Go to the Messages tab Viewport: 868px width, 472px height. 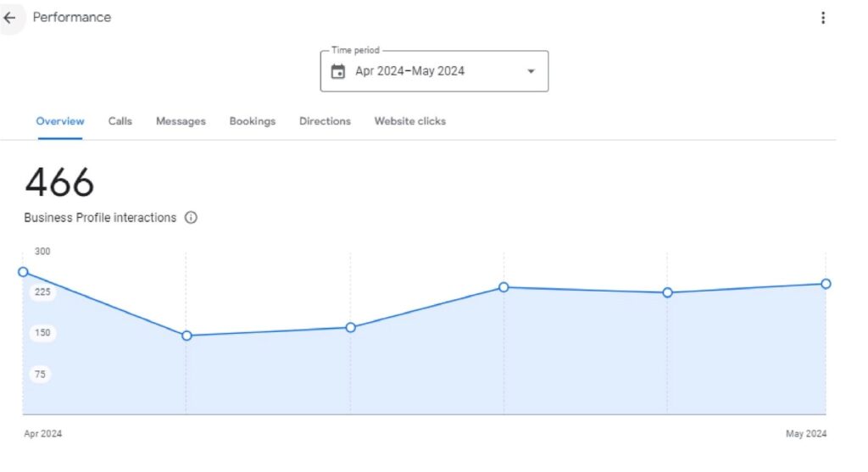[181, 121]
